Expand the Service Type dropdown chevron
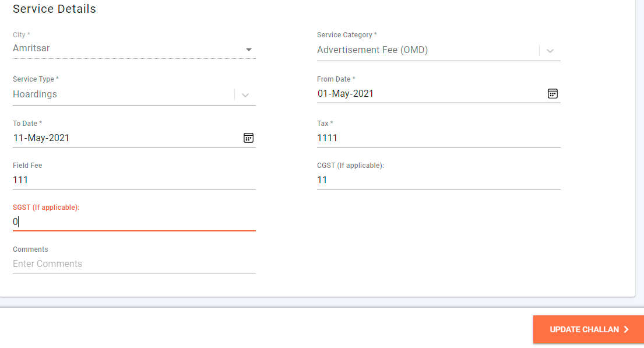 pyautogui.click(x=245, y=95)
